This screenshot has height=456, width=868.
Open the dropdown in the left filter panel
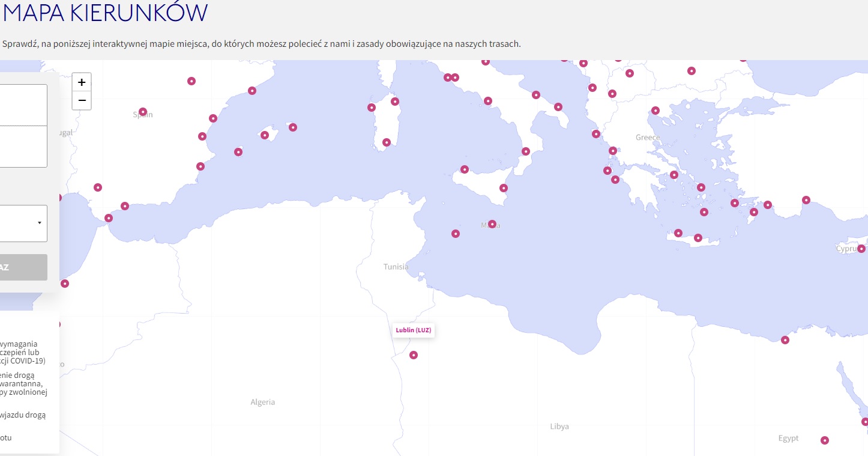23,223
